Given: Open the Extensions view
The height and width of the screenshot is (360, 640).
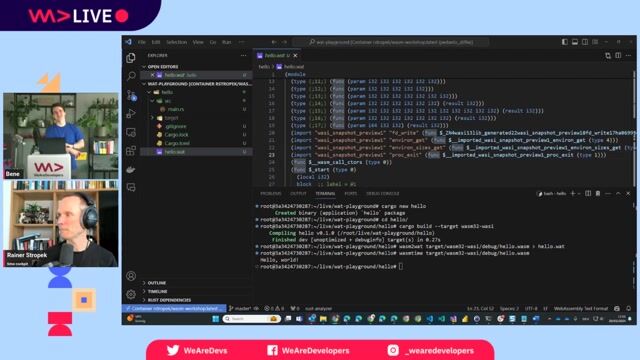Looking at the screenshot, I should click(x=131, y=151).
